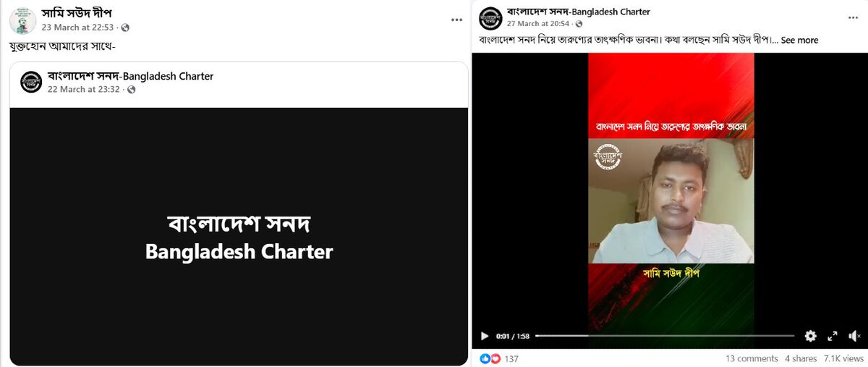Open the black Bangladesh Charter shared thumbnail

[x=239, y=236]
